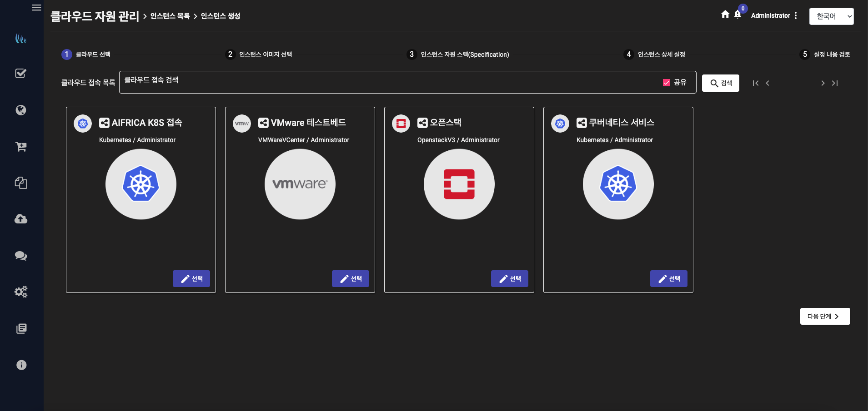The width and height of the screenshot is (868, 411).
Task: Go to the next page arrow
Action: pos(823,83)
